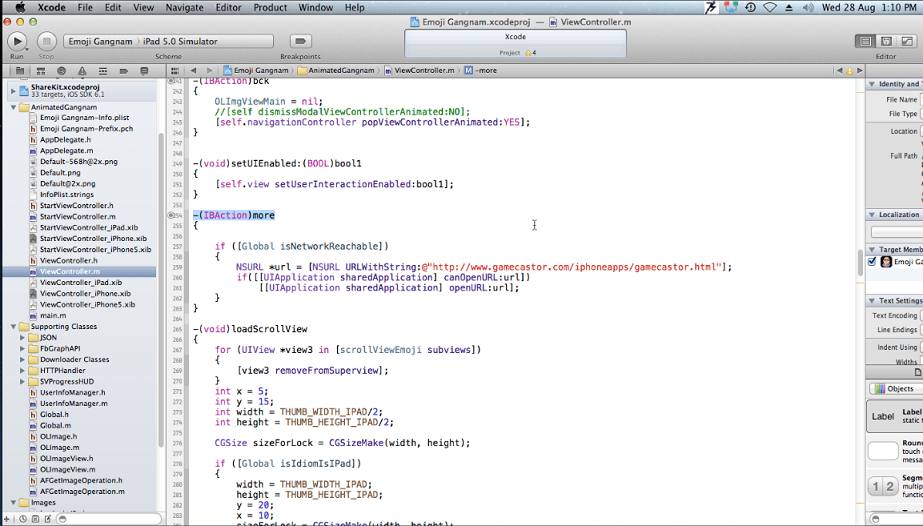This screenshot has width=923, height=526.
Task: Switch to the Assistant editor view
Action: 886,41
